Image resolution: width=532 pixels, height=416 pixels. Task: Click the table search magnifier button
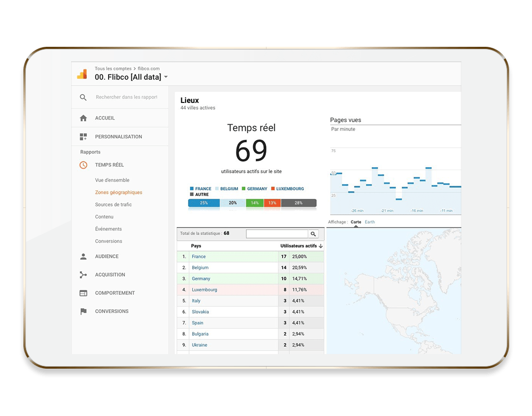[313, 234]
